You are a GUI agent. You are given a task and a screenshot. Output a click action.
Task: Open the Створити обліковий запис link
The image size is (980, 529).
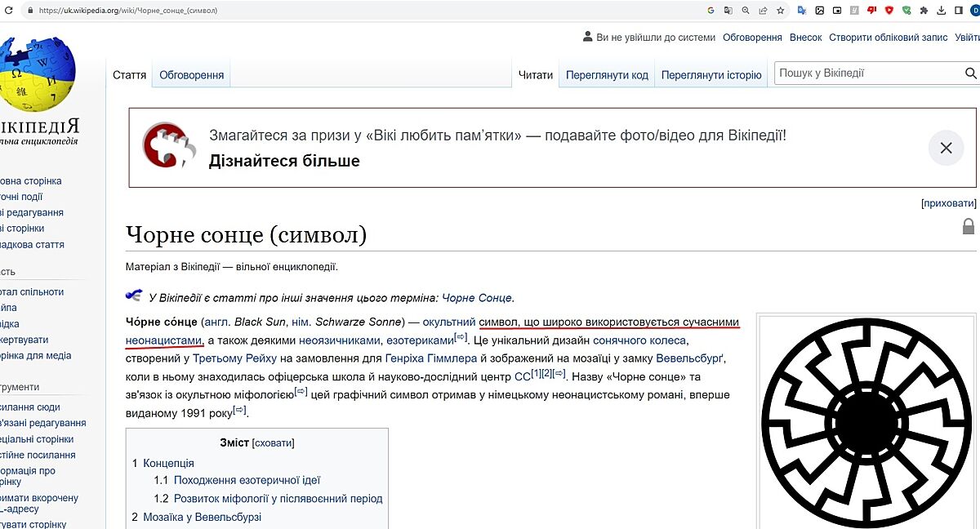[888, 38]
